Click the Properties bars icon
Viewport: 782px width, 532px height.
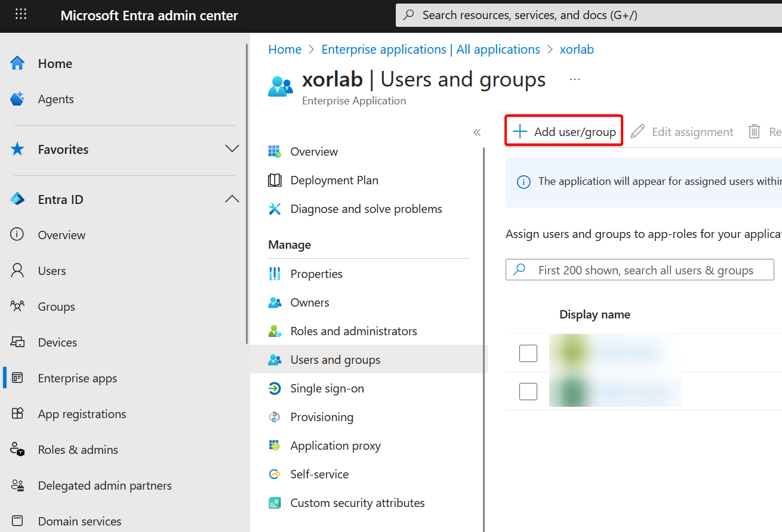[275, 274]
